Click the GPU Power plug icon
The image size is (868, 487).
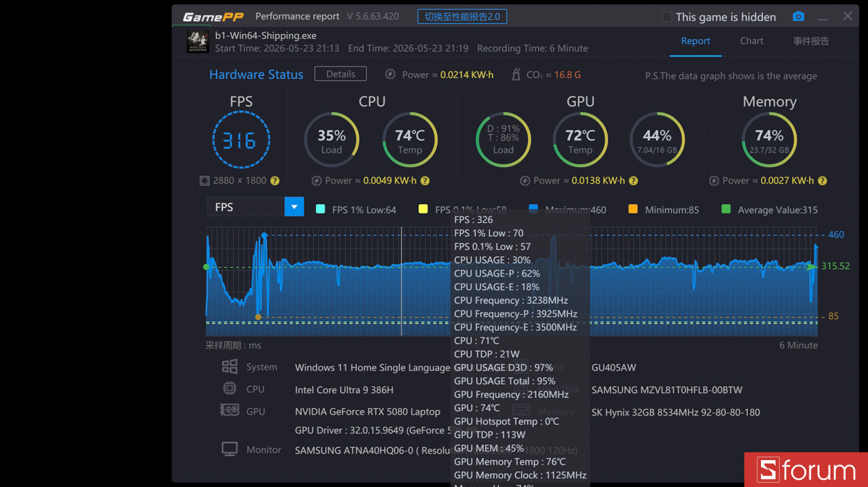pos(525,181)
